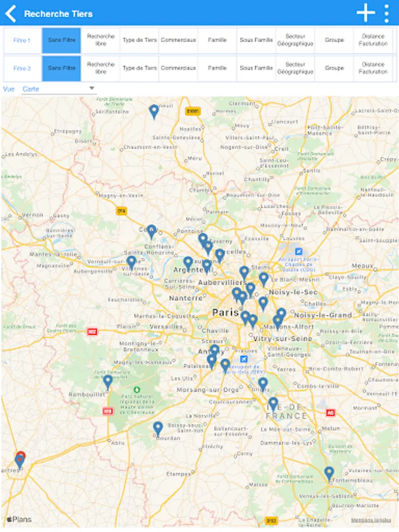399x532 pixels.
Task: Tap the Versailles map label
Action: click(166, 326)
